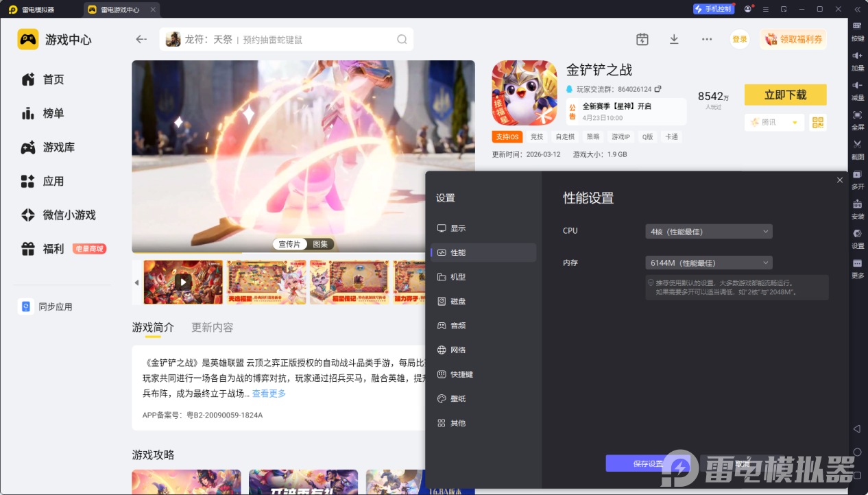The height and width of the screenshot is (495, 868).
Task: Click the 领取福利券 button
Action: (x=793, y=39)
